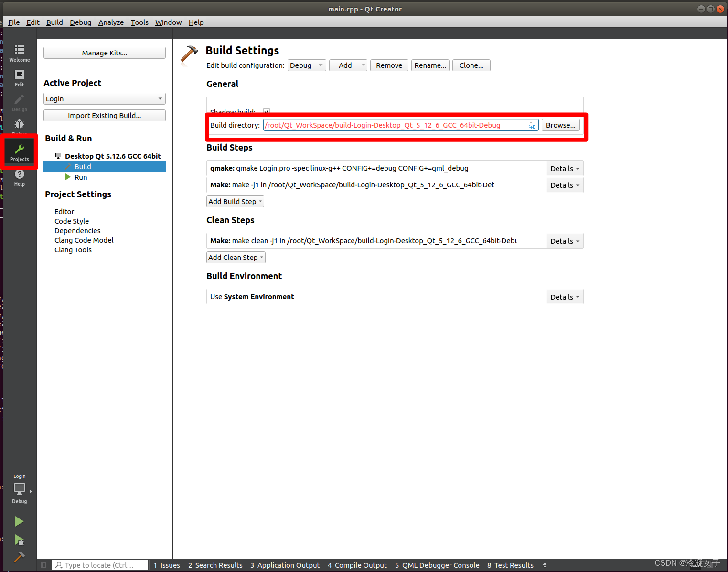Open the Add Build Step dropdown
The height and width of the screenshot is (572, 728).
coord(235,202)
